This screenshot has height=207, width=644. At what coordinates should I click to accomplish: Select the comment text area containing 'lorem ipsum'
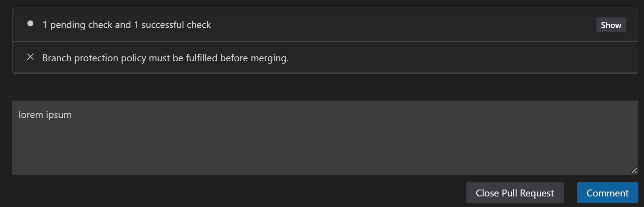(325, 137)
